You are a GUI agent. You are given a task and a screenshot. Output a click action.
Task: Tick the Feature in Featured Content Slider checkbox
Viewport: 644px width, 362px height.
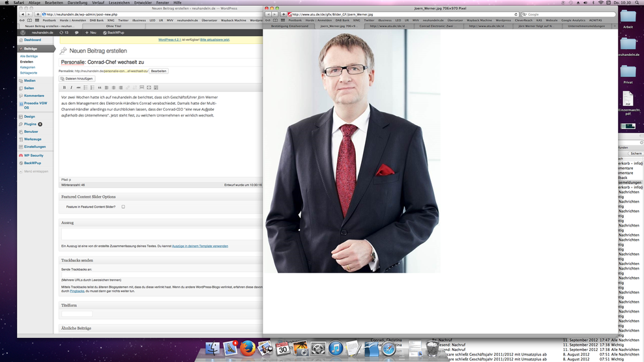123,207
